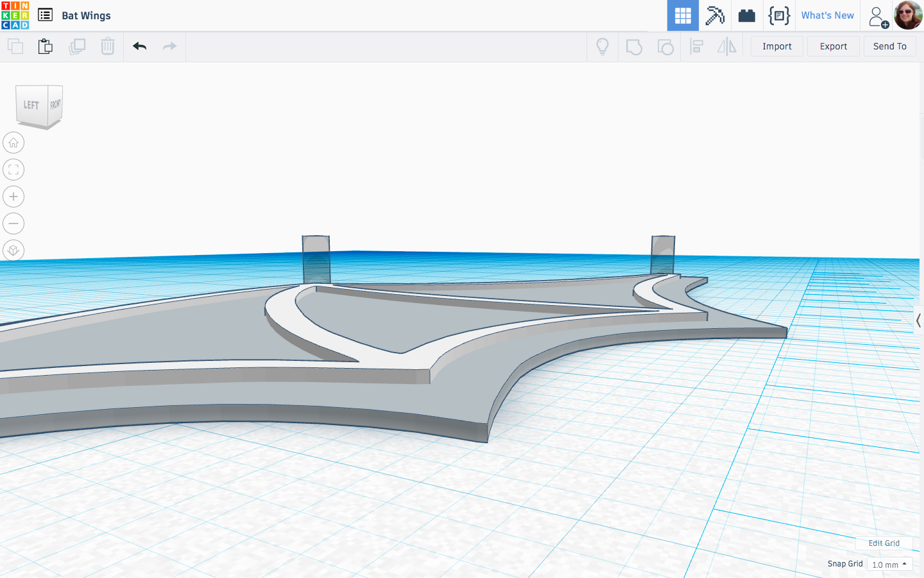This screenshot has width=924, height=578.
Task: Click the Home view button
Action: coord(13,143)
